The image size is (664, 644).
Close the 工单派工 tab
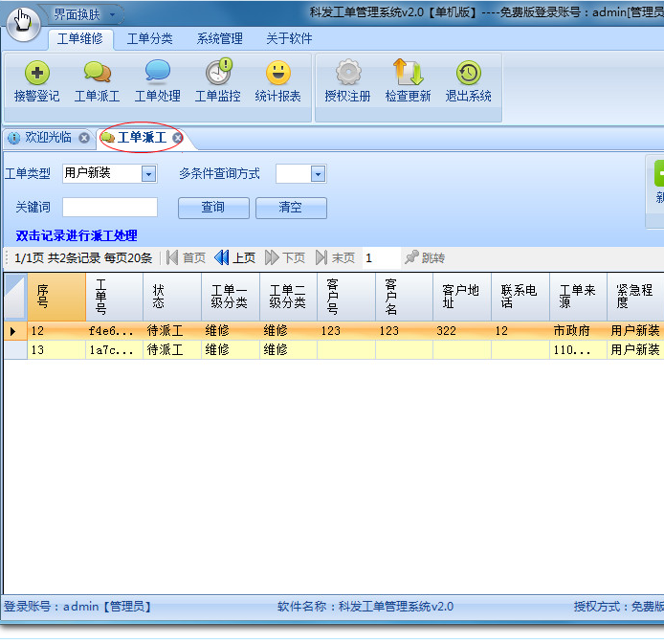pos(178,138)
